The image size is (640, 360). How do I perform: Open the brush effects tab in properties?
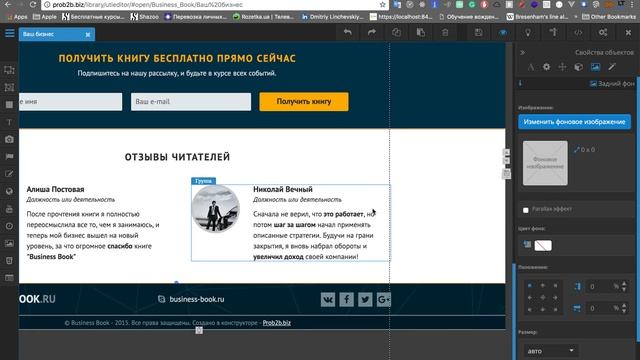click(611, 67)
